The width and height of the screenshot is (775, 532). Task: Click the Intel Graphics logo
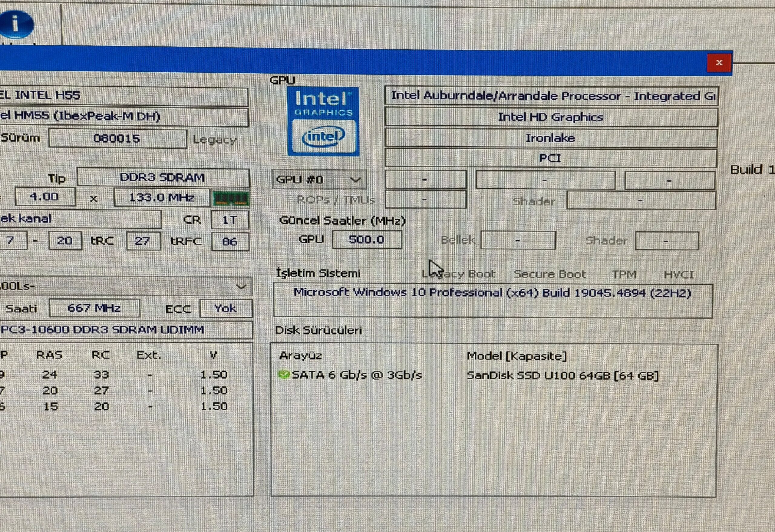323,121
